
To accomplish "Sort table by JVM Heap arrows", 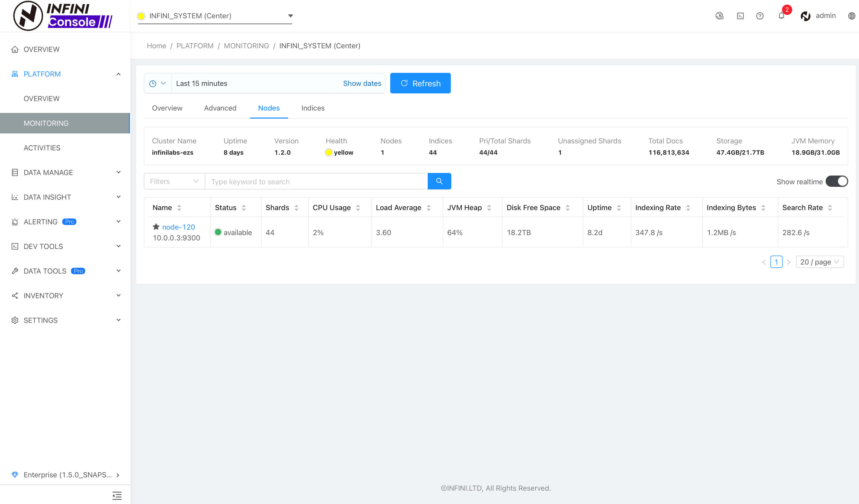I will tap(489, 208).
